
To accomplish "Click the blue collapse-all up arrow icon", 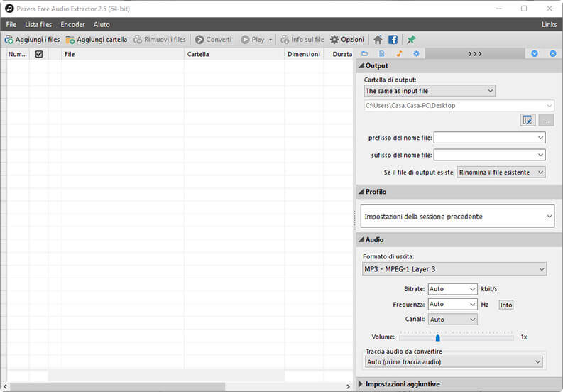I will point(553,53).
